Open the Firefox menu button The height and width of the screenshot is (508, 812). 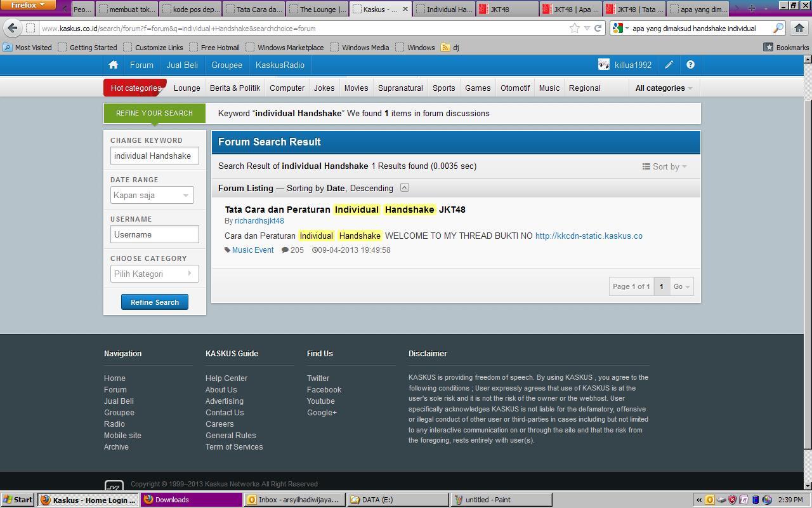coord(27,5)
